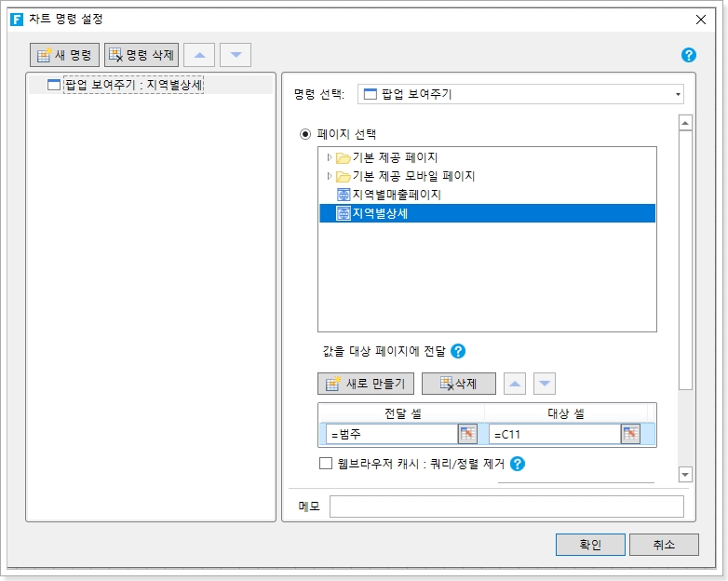Click the help icon at top right

pos(689,55)
